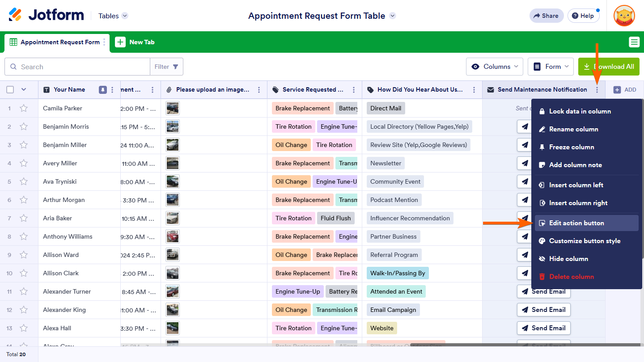
Task: Star the Avery Miller row
Action: (x=24, y=163)
